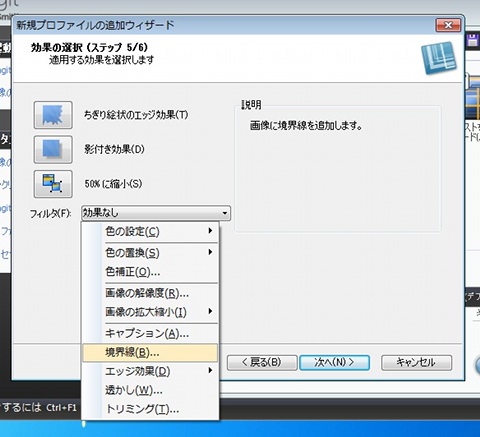Open the フィルタ dropdown showing 効果なし
Image resolution: width=480 pixels, height=437 pixels.
pyautogui.click(x=156, y=213)
